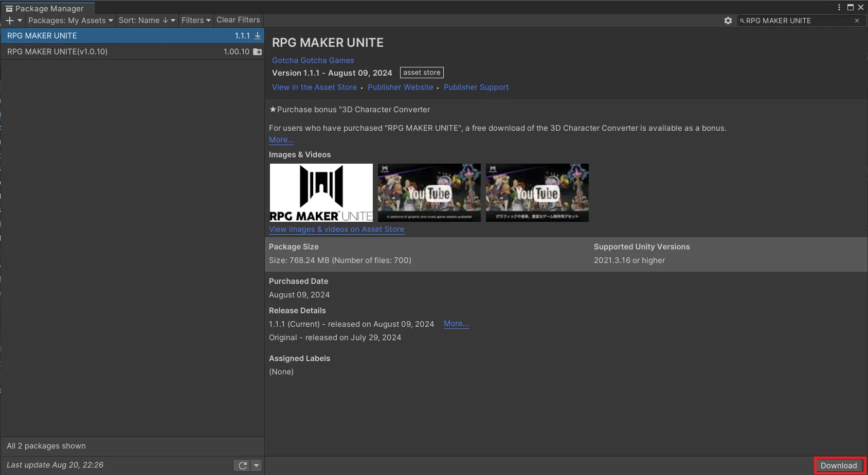
Task: Open the Gotcha Gotcha Games publisher link
Action: [x=313, y=61]
